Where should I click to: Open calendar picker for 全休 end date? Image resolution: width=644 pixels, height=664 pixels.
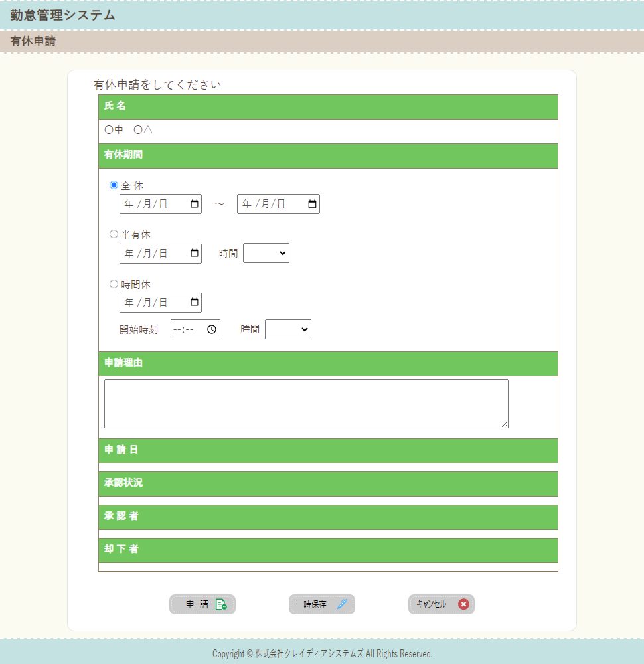pos(312,204)
